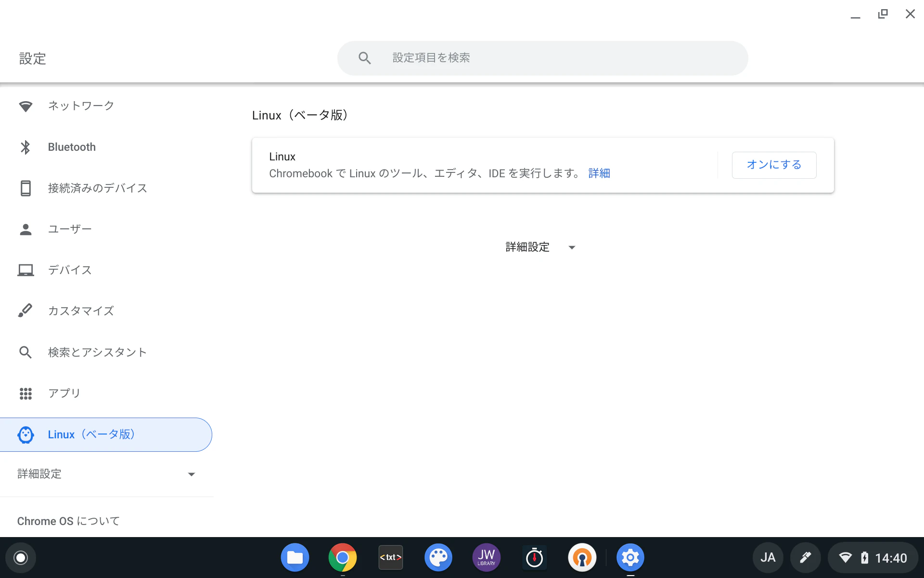The height and width of the screenshot is (578, 924).
Task: Open Chrome OS について page
Action: 68,521
